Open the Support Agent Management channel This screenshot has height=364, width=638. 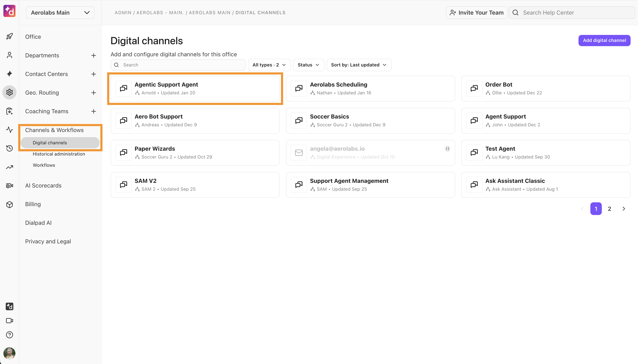click(370, 185)
